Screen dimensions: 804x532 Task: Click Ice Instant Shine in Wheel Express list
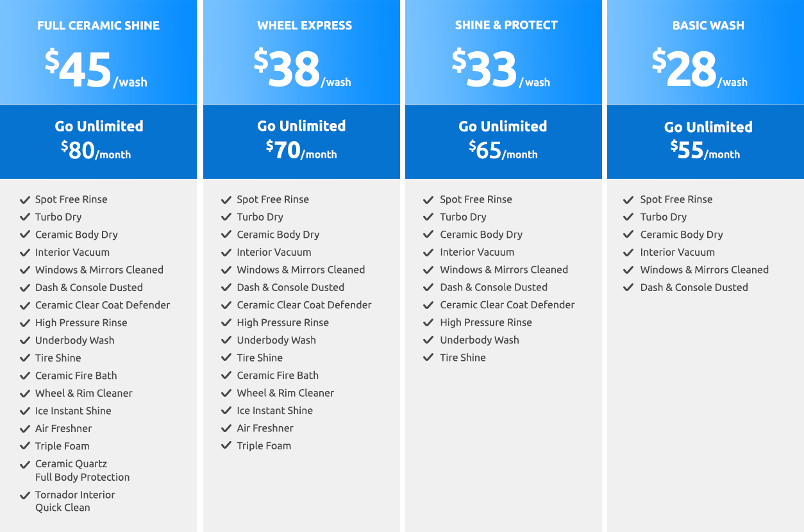pos(274,410)
